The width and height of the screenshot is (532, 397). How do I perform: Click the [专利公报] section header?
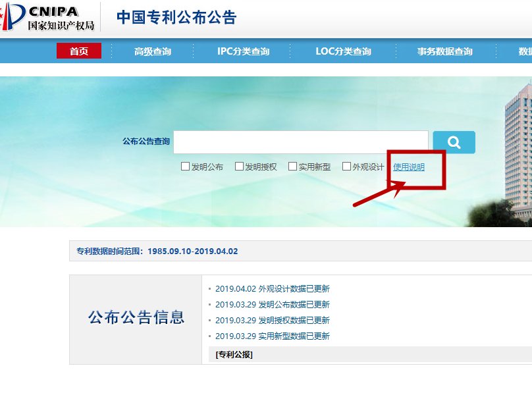click(x=234, y=355)
